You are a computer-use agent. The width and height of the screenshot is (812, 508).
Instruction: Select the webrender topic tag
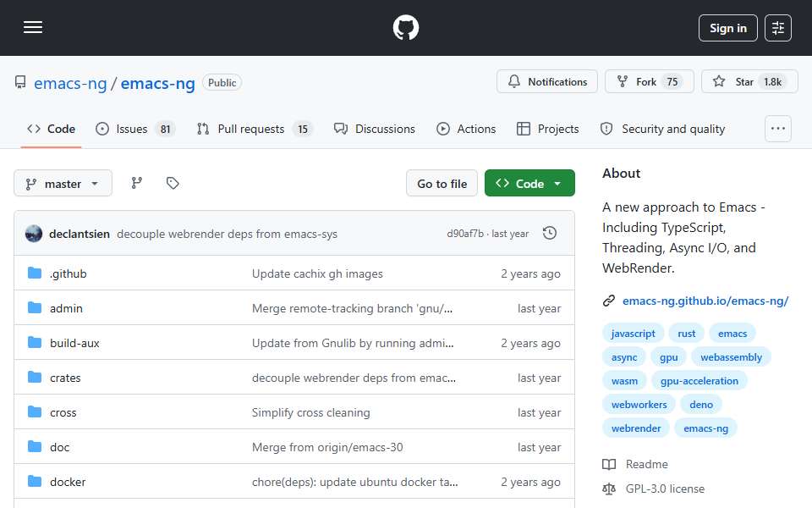click(636, 428)
